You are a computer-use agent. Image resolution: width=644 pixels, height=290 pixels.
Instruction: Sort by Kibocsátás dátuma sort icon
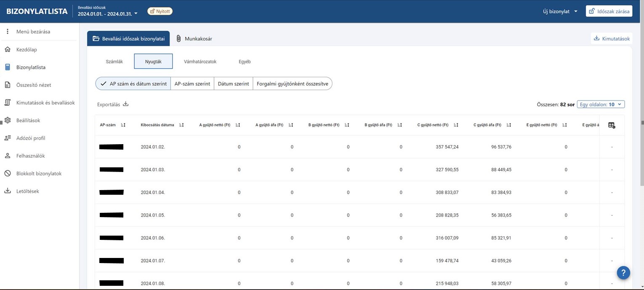(x=181, y=125)
